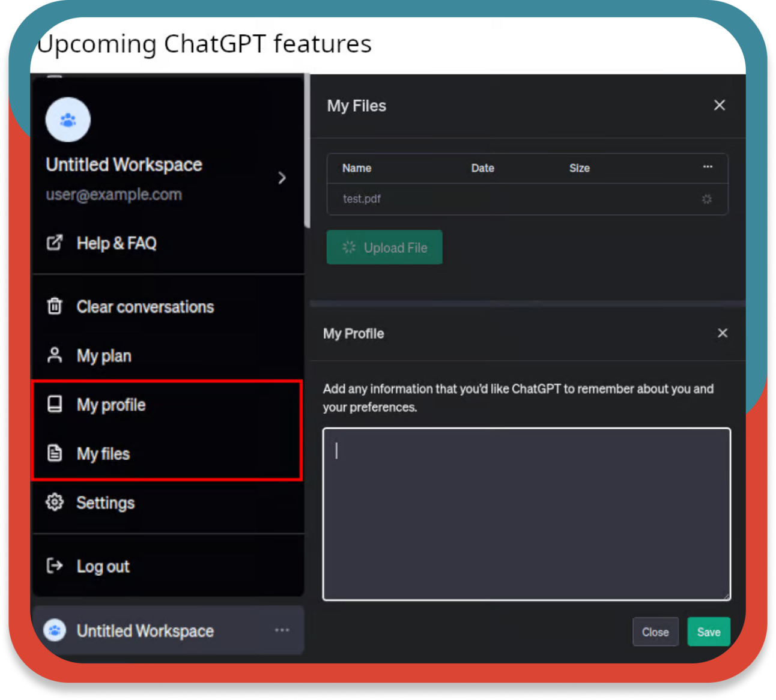Click the gear icon on the test.pdf row
The image size is (776, 700).
[x=707, y=199]
